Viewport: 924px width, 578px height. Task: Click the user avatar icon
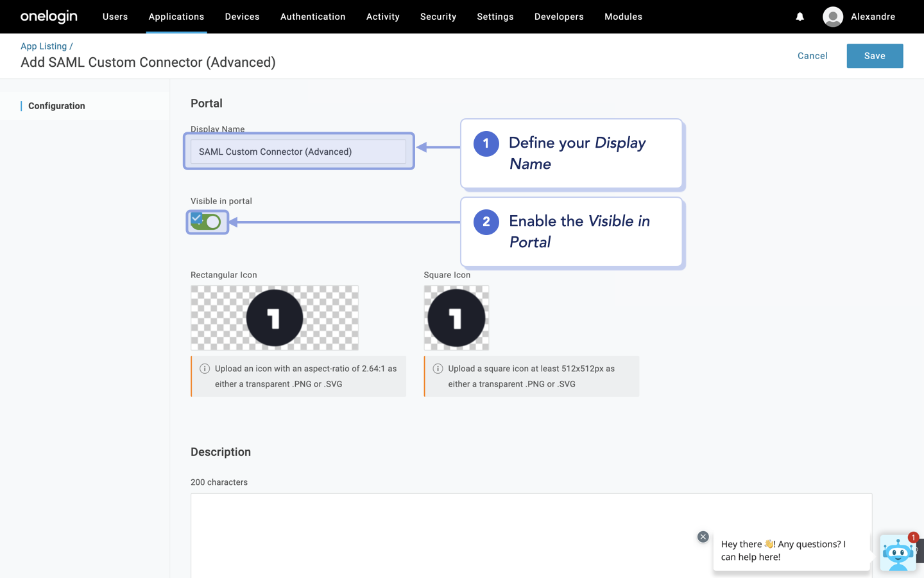(832, 17)
